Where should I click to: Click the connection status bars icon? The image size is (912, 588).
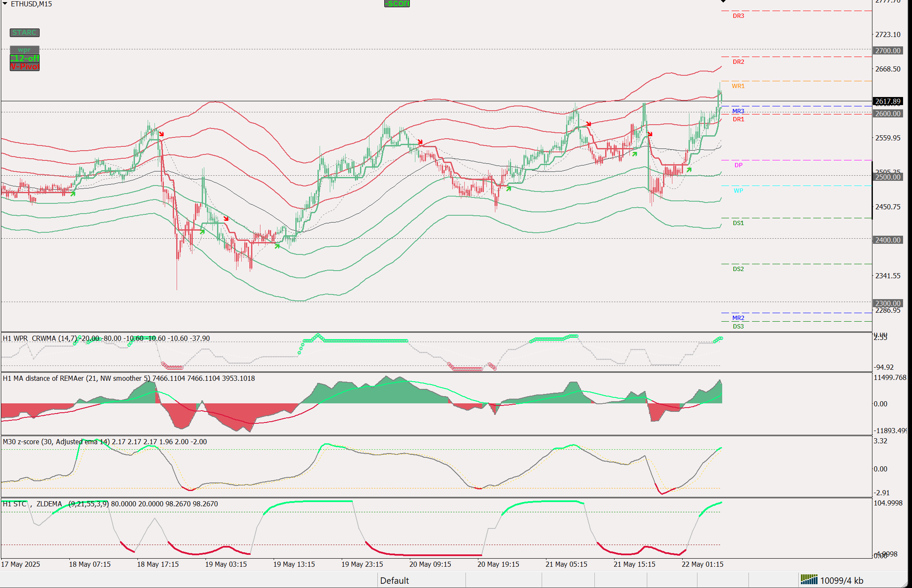[x=809, y=579]
